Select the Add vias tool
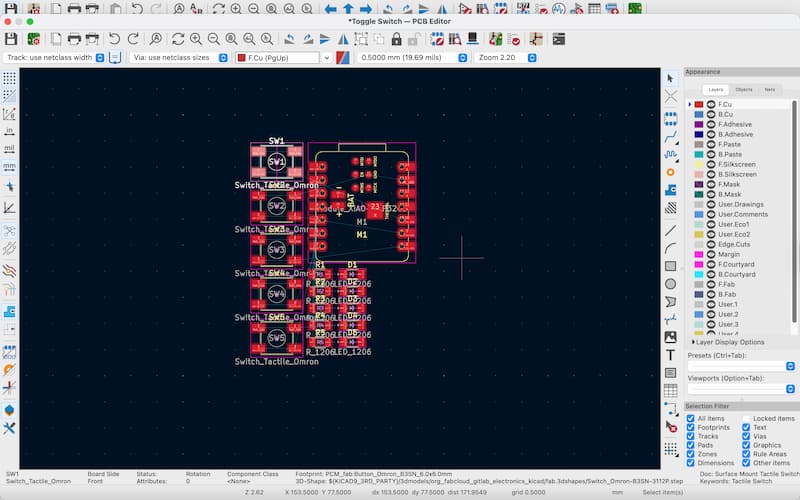This screenshot has height=500, width=800. coord(670,172)
